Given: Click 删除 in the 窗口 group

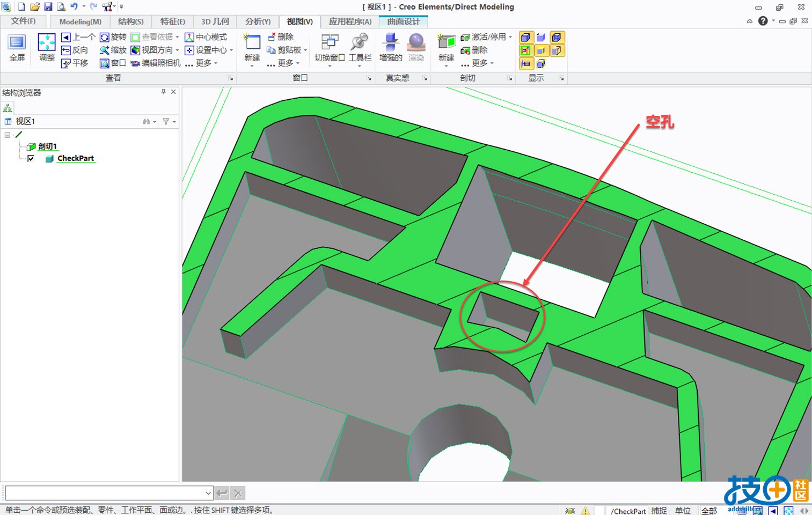Looking at the screenshot, I should pos(281,37).
